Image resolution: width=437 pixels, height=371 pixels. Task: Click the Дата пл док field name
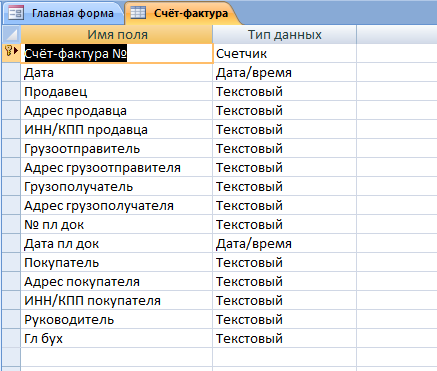pos(117,243)
